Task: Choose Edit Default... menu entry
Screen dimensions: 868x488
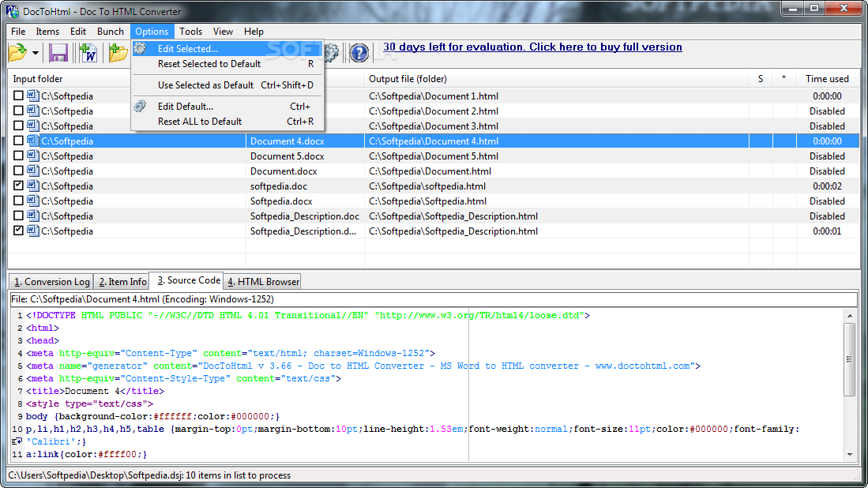Action: (227, 107)
